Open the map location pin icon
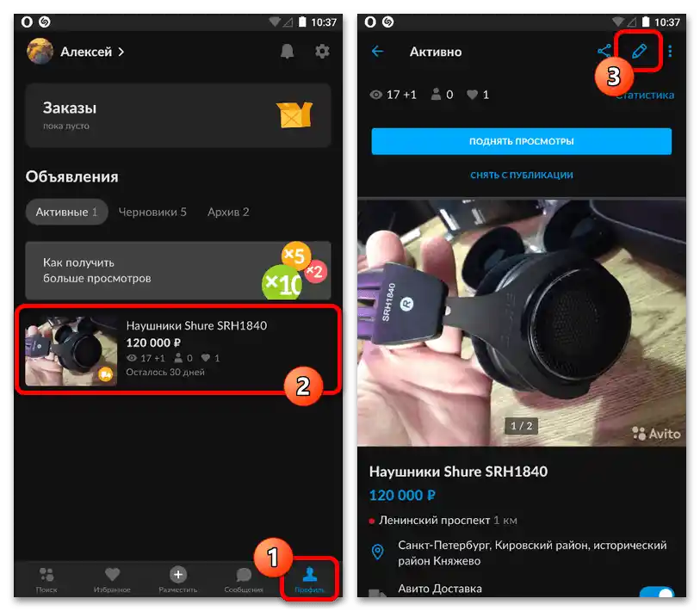 pyautogui.click(x=378, y=552)
